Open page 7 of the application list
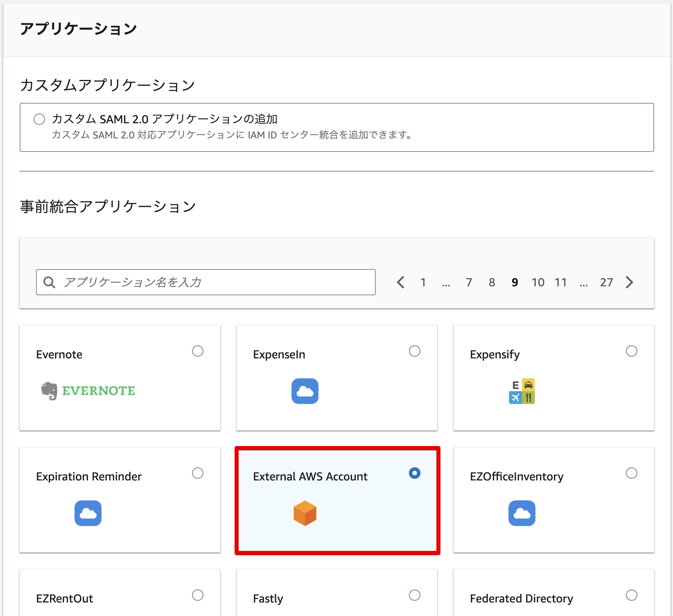Screen dimensions: 673x616 pos(469,282)
